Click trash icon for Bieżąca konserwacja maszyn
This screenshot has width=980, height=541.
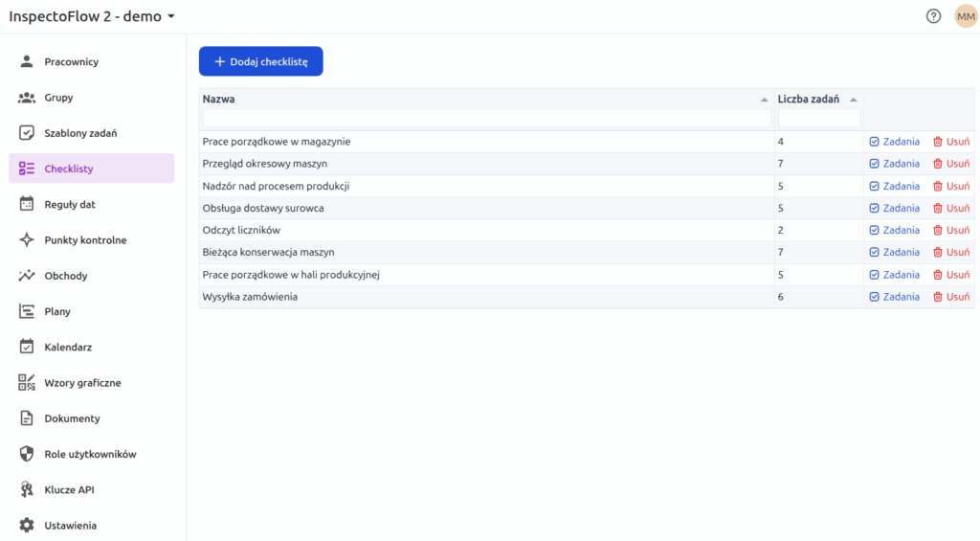[x=938, y=252]
